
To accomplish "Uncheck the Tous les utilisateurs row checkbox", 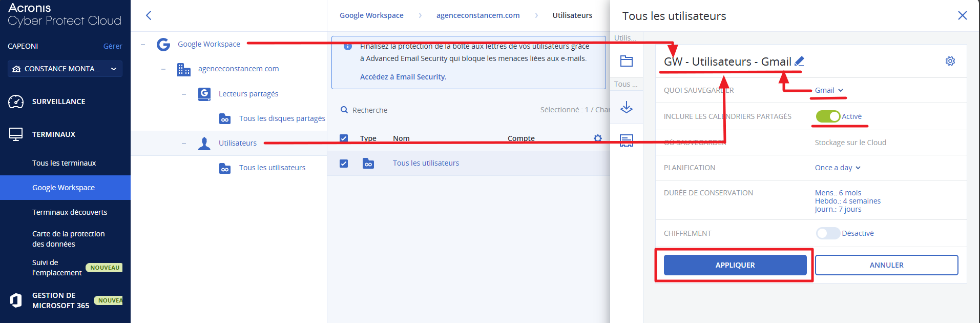I will click(x=344, y=164).
